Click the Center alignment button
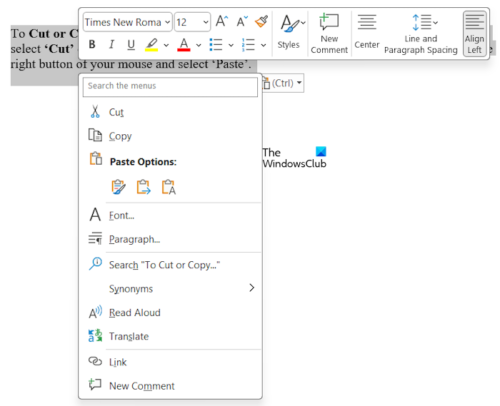The height and width of the screenshot is (406, 500). click(367, 33)
